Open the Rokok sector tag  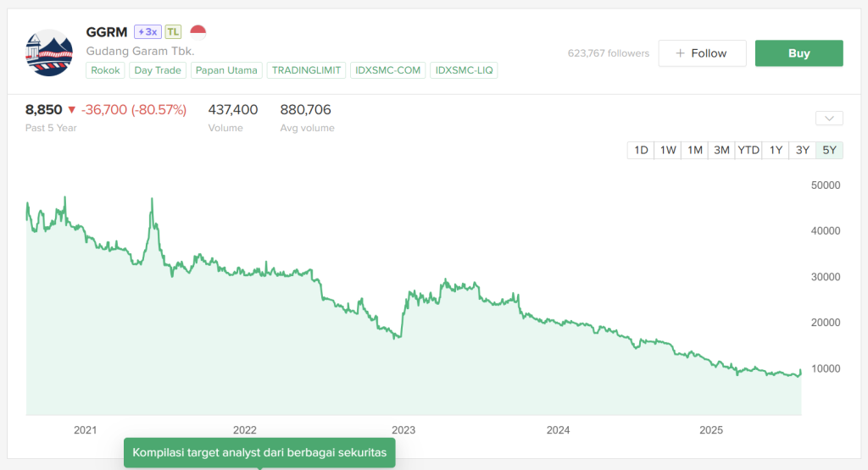pos(105,70)
